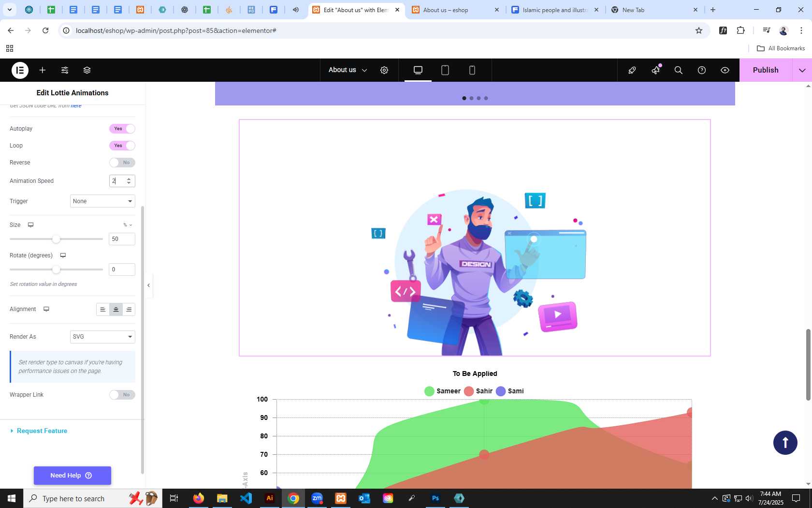The width and height of the screenshot is (812, 508).
Task: Open a new browser tab
Action: coord(713,10)
